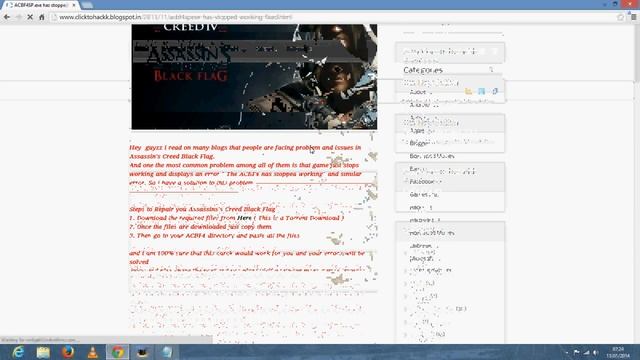Open the volume control tray icon
Viewport: 640px width, 360px height.
click(x=596, y=352)
